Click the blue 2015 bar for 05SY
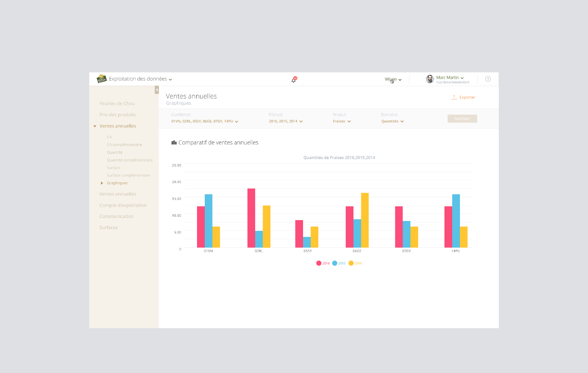The width and height of the screenshot is (588, 373). [x=307, y=242]
